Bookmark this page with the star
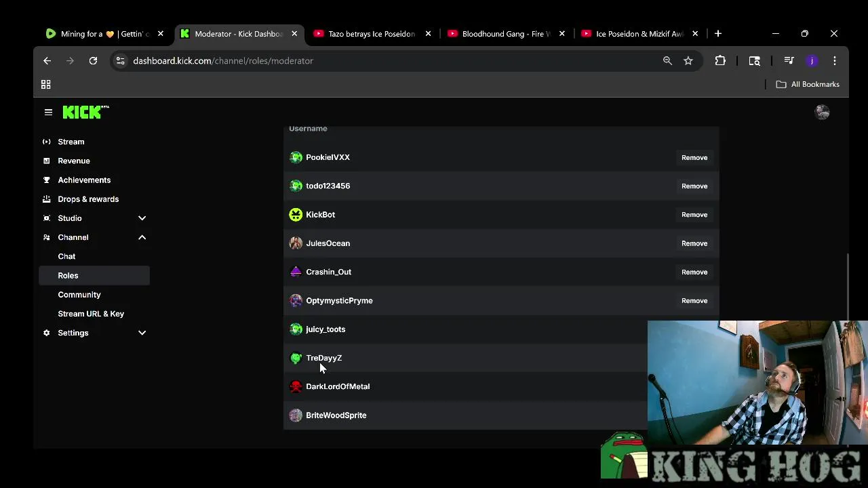Image resolution: width=868 pixels, height=488 pixels. point(688,61)
